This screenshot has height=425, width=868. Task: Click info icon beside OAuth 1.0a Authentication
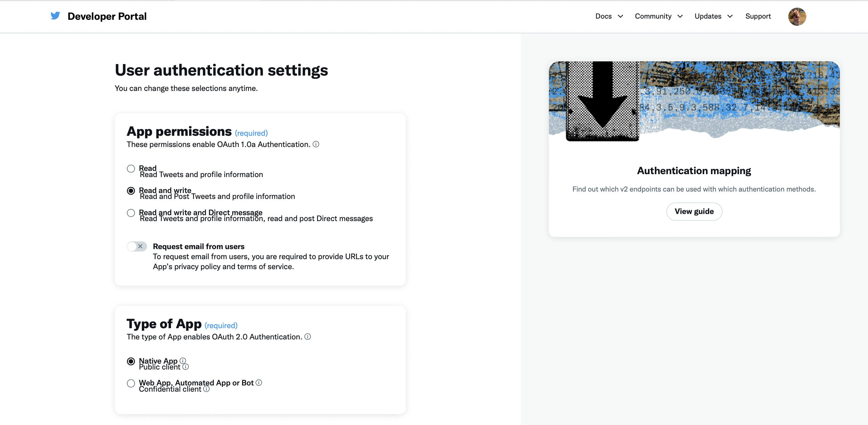tap(316, 145)
